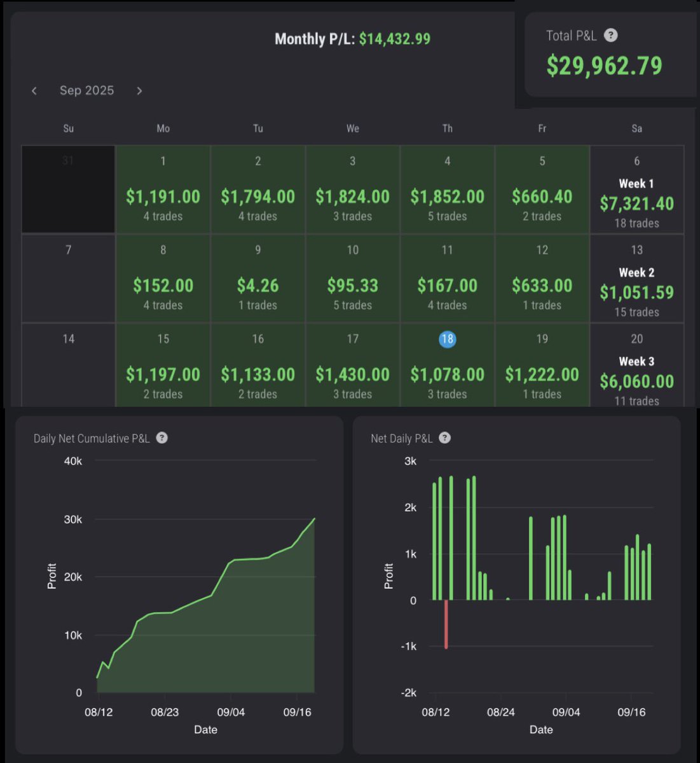Click the 09/04 label on cumulative chart
The width and height of the screenshot is (700, 763).
[x=231, y=712]
